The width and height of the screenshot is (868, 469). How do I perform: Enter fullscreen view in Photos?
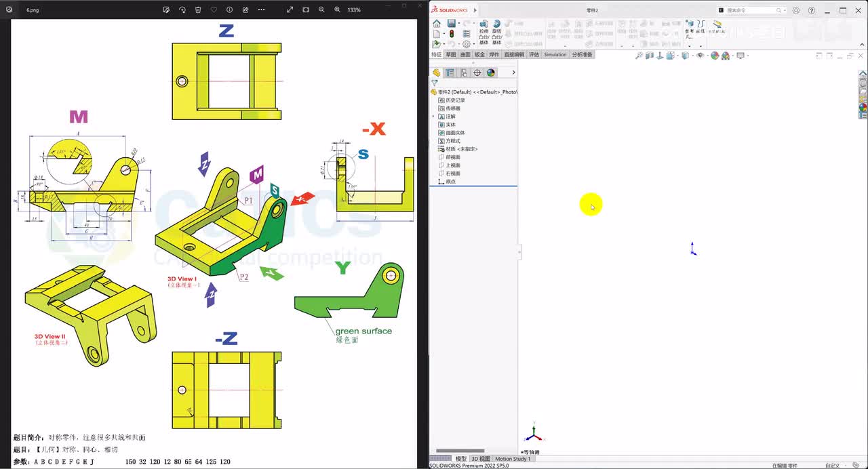coord(290,10)
